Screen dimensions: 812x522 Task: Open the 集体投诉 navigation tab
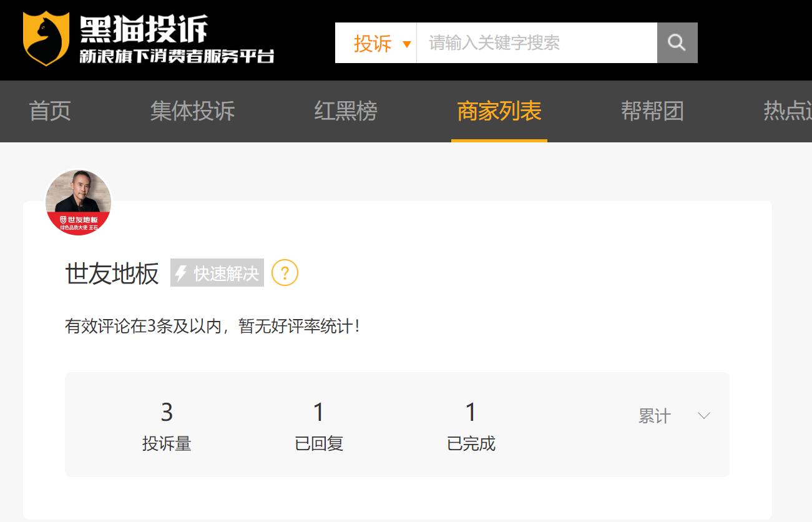click(190, 111)
